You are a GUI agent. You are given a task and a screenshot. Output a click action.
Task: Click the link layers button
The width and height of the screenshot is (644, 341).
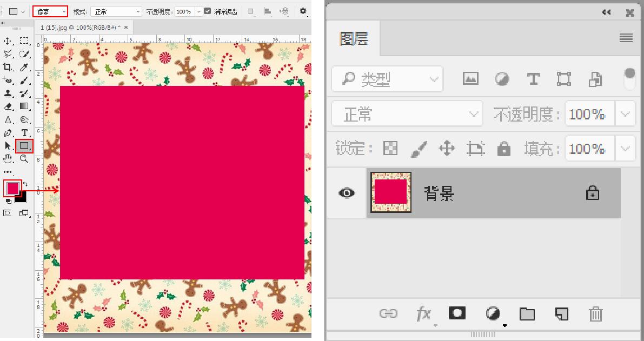388,313
